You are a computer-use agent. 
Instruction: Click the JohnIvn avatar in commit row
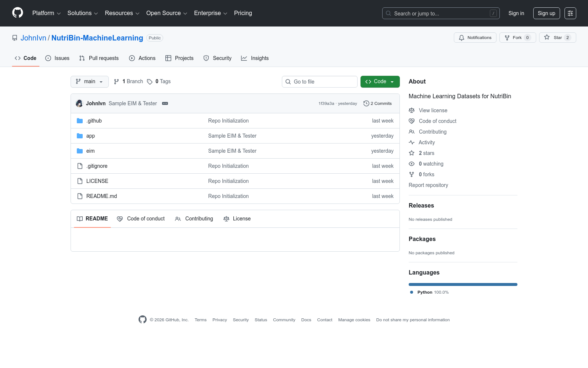(79, 103)
